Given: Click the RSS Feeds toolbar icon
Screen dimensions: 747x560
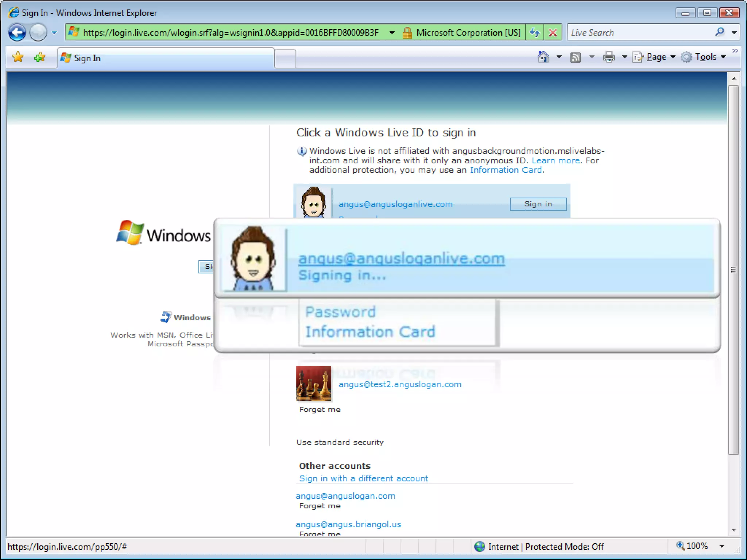Looking at the screenshot, I should tap(576, 57).
